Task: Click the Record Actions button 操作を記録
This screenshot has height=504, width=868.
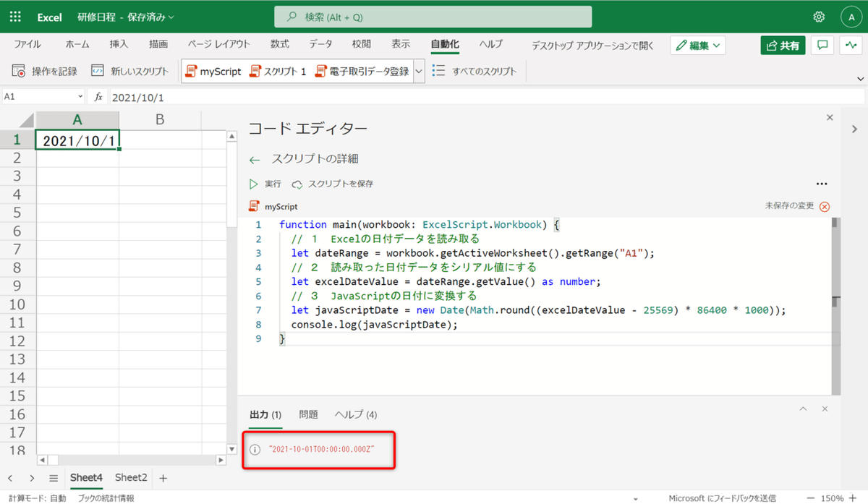Action: (x=45, y=72)
